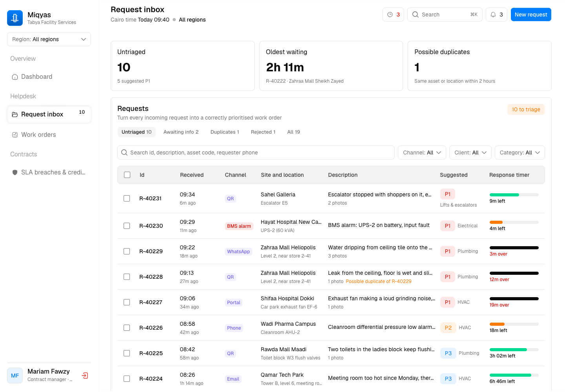Click the MF user avatar

(15, 376)
